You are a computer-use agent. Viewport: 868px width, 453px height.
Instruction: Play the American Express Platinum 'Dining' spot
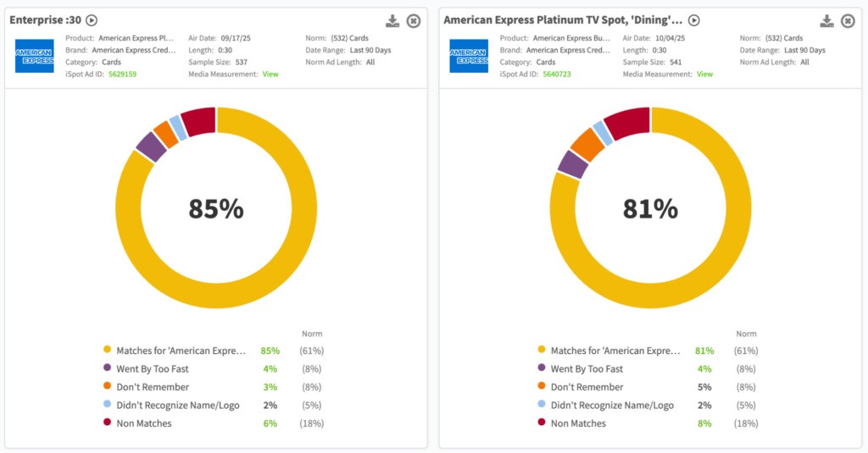[x=694, y=20]
